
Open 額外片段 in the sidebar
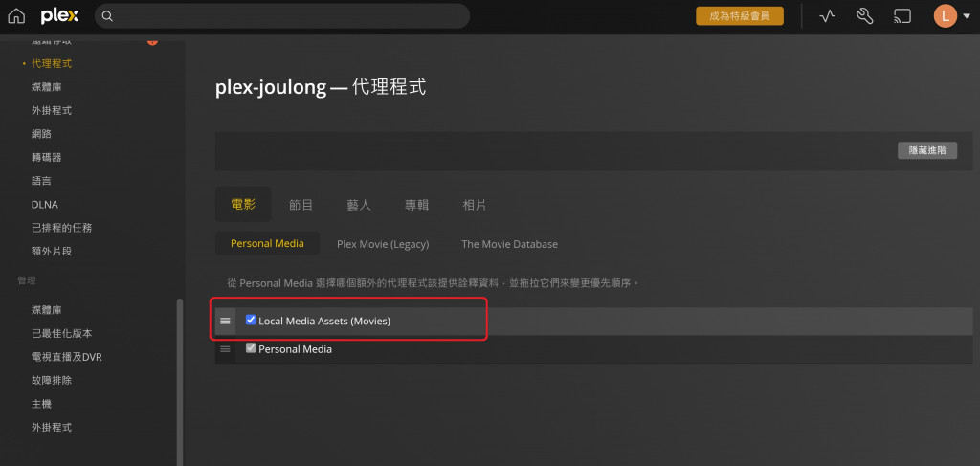(x=52, y=251)
